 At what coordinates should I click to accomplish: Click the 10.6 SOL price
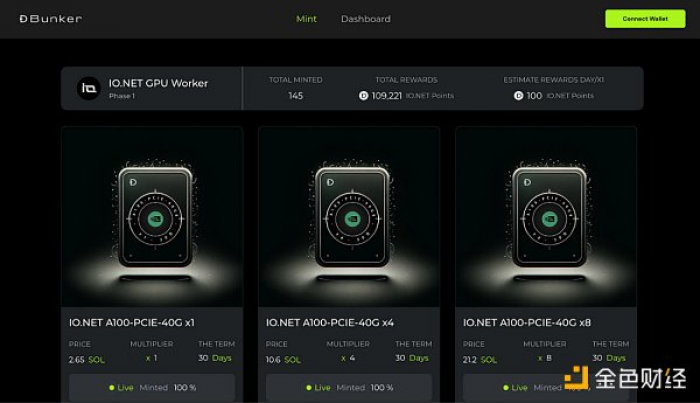click(x=283, y=360)
